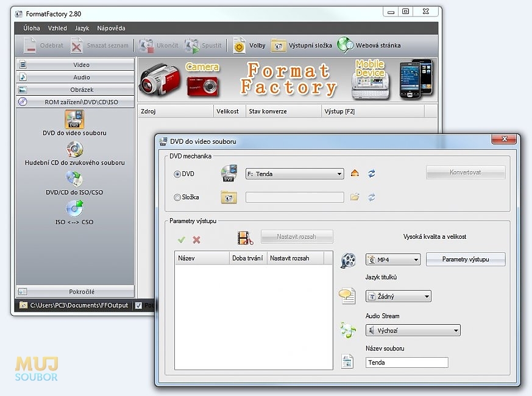Open the F: Tenda drive dropdown
This screenshot has width=532, height=396.
pos(294,174)
